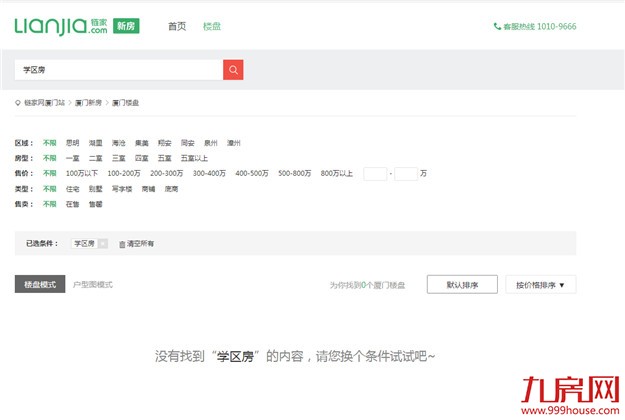This screenshot has height=420, width=625.
Task: Filter by 湖里 district
Action: click(x=96, y=143)
